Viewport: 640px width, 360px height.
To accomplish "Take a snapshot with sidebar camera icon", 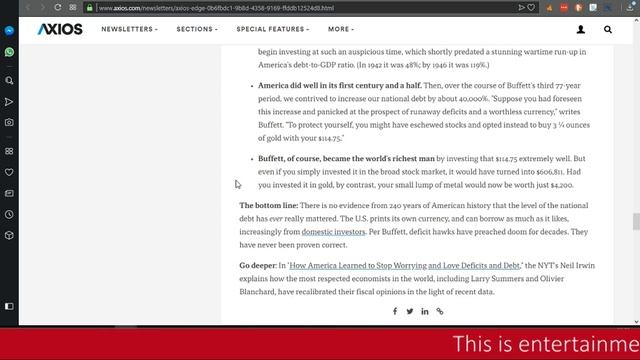I will coord(9,122).
